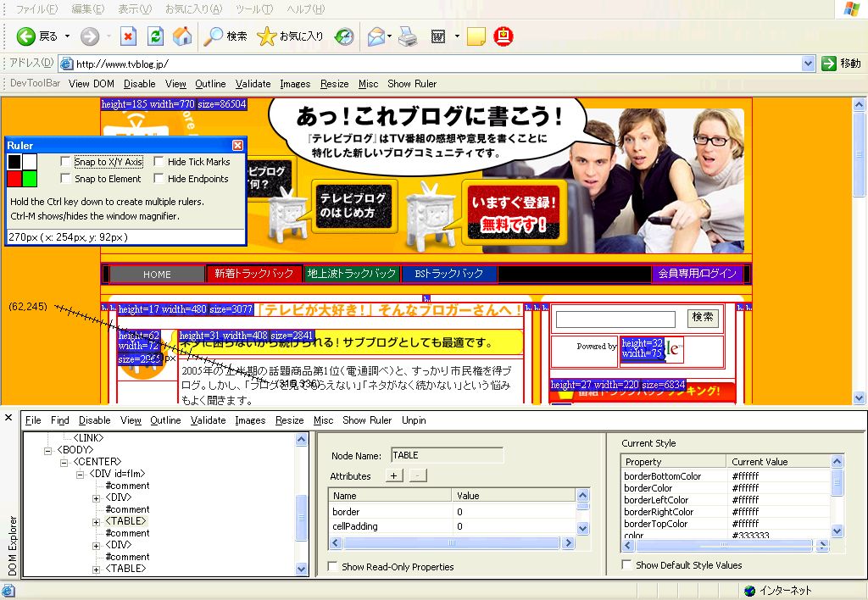Click the address bar page icon
The image size is (868, 600).
coord(66,64)
